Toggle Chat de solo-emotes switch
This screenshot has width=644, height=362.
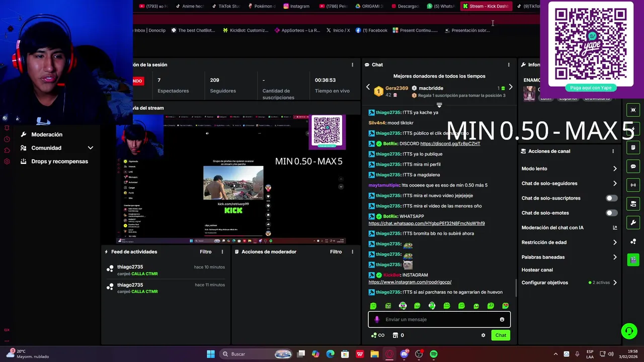tap(611, 213)
